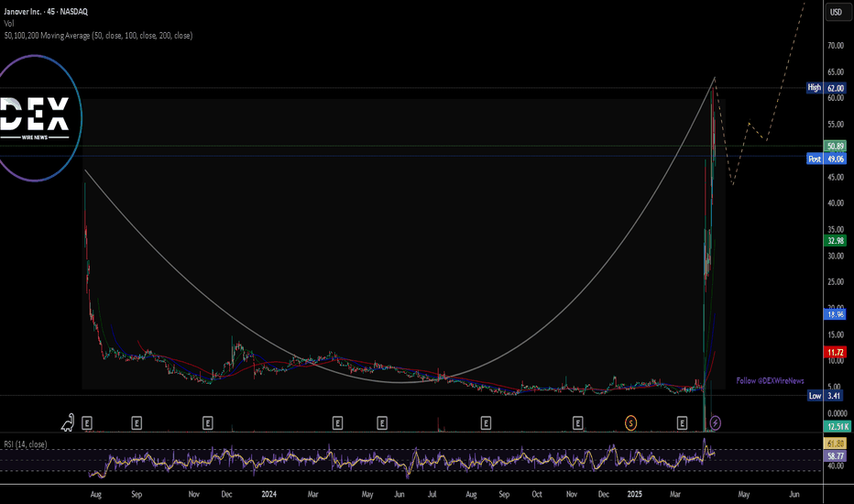Click the green 32.98 price label
Viewport: 854px width, 504px height.
[836, 241]
